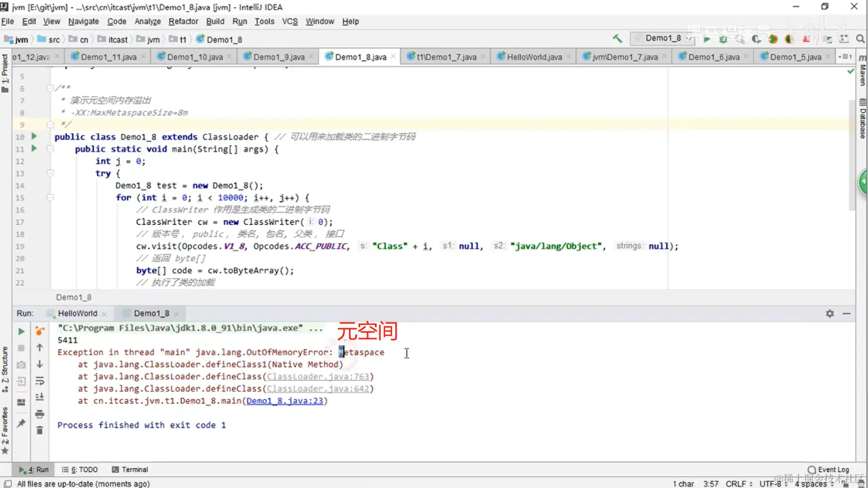Switch to the Demo1_9.java editor tab
This screenshot has height=488, width=868.
point(277,57)
